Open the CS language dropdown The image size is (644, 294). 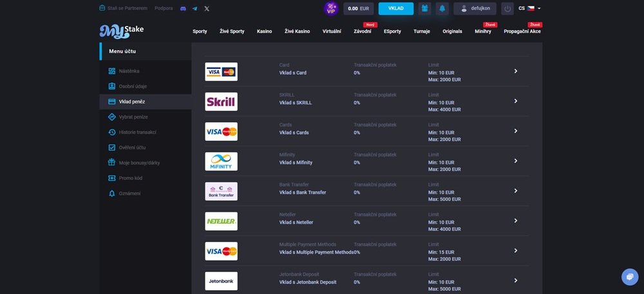coord(529,8)
